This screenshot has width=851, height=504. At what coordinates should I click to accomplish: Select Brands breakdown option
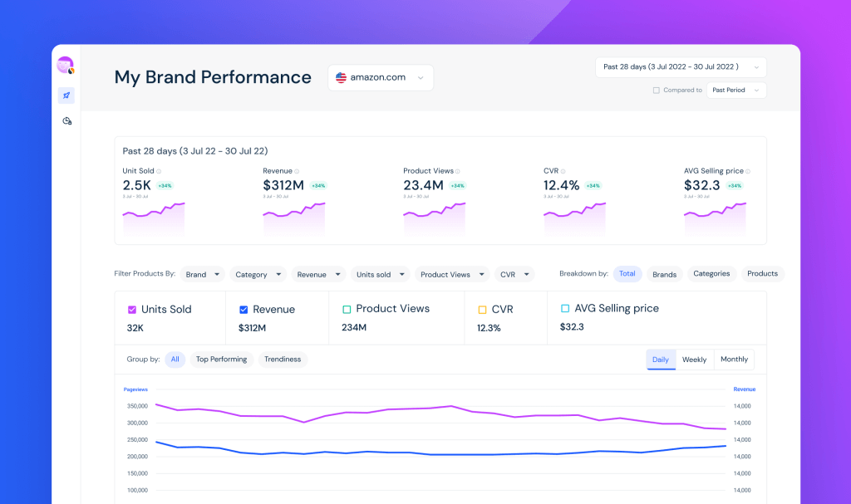click(664, 273)
